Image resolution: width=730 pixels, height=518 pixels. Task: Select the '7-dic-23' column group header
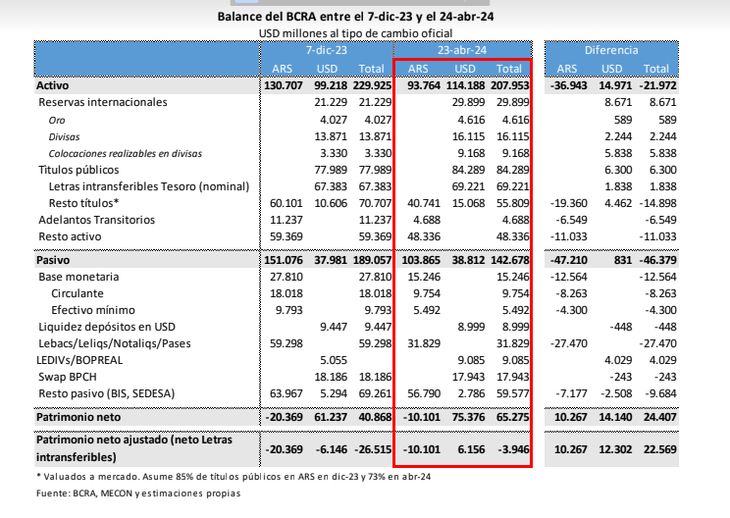[x=326, y=49]
